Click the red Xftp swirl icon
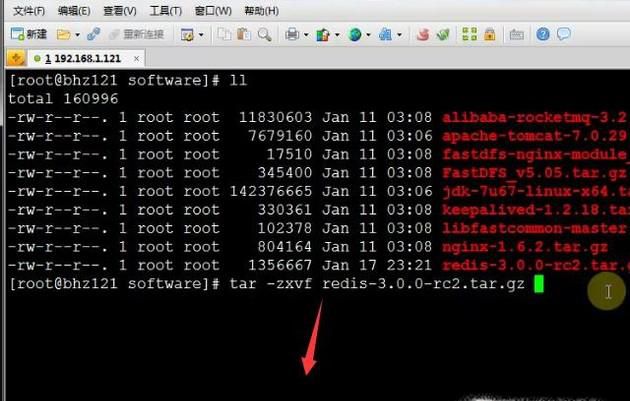This screenshot has width=630, height=401. click(423, 35)
